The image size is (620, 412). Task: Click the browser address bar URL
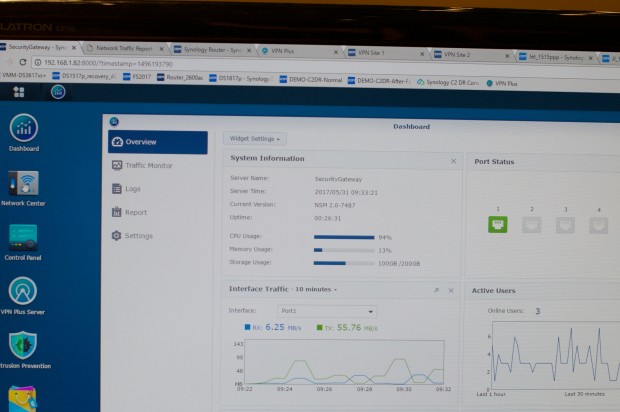110,65
